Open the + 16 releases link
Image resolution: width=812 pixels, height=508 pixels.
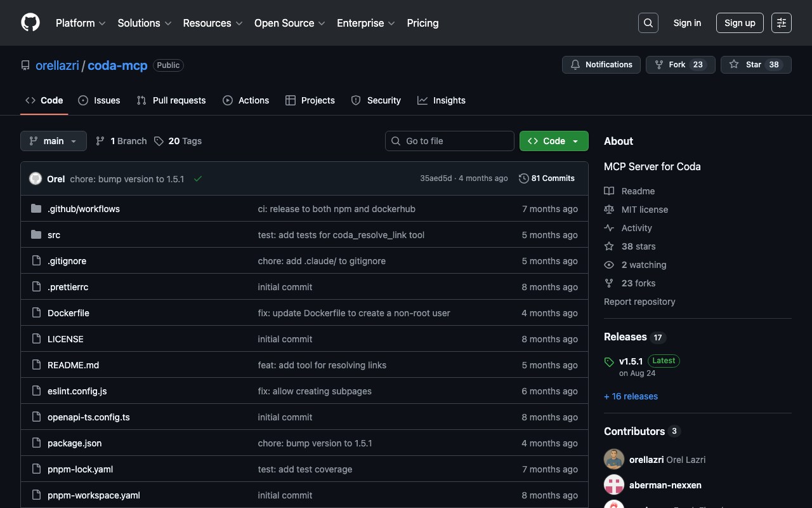pyautogui.click(x=631, y=396)
